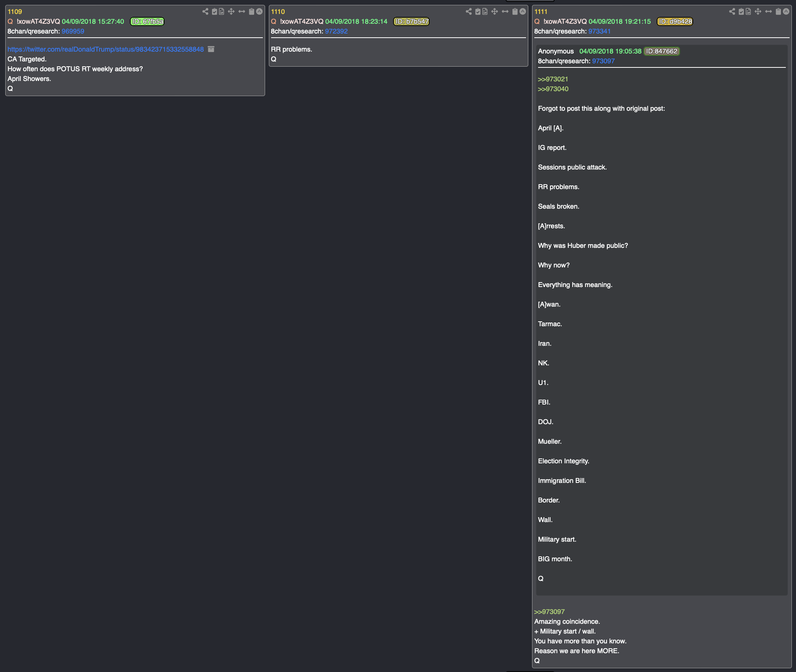Screen dimensions: 796x672
Task: Click '+ Military start / wall.'
Action: pyautogui.click(x=565, y=632)
